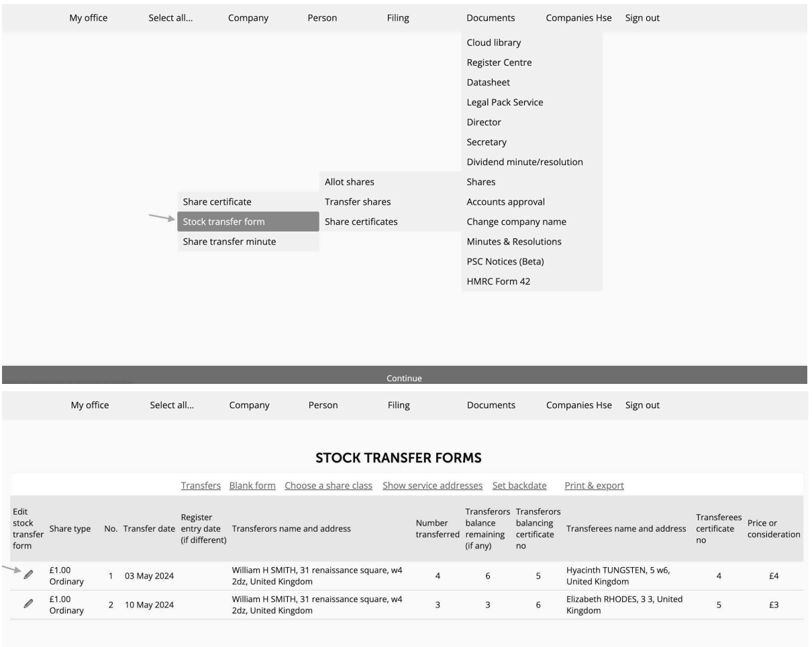Open Select all... in lower navigation bar

[172, 405]
